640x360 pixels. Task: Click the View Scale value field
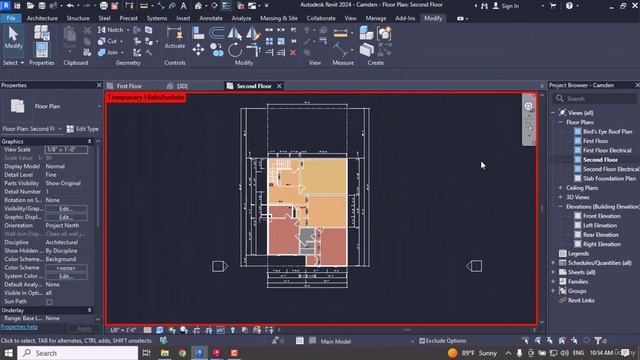(x=66, y=150)
